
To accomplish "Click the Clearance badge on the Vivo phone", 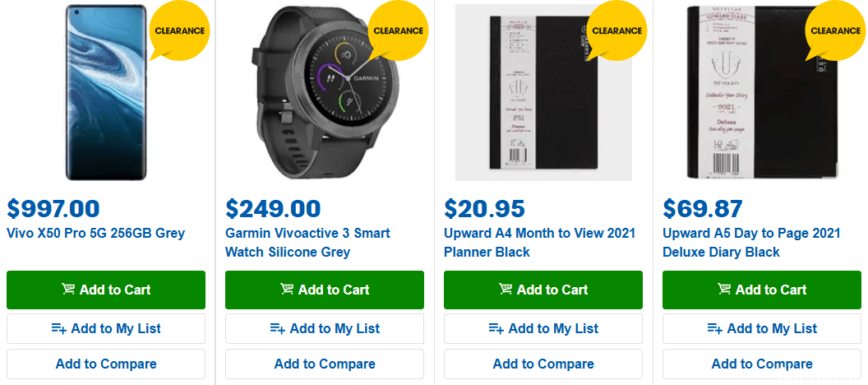I will point(179,30).
